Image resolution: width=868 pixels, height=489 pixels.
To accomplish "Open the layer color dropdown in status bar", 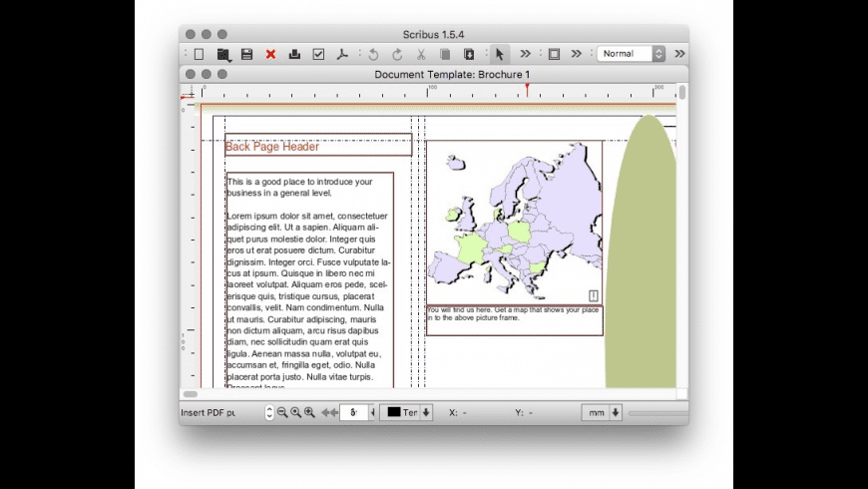I will click(426, 412).
